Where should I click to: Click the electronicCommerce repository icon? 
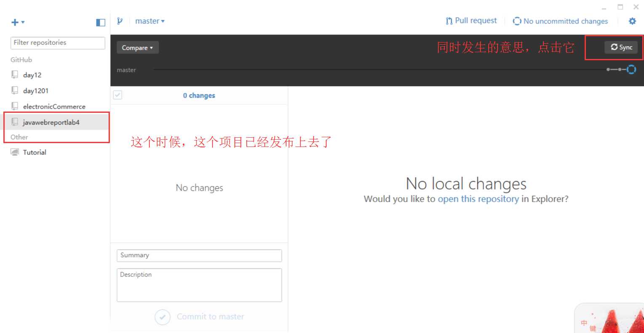[x=15, y=106]
